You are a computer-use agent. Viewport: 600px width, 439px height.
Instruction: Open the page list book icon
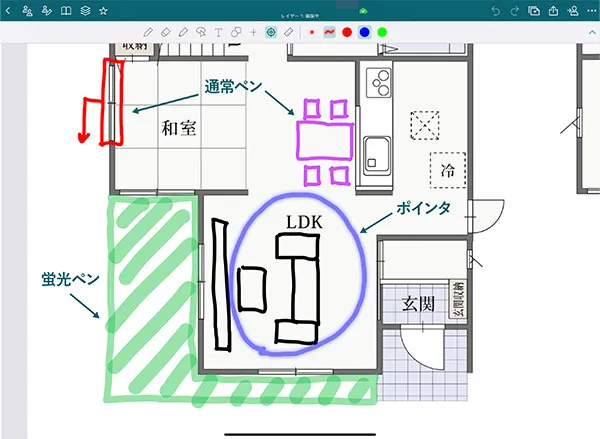66,11
